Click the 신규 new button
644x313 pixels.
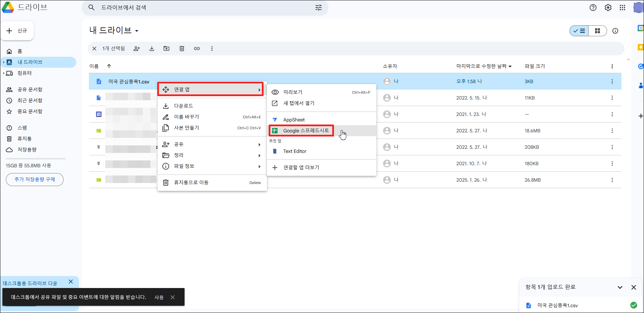tap(17, 31)
